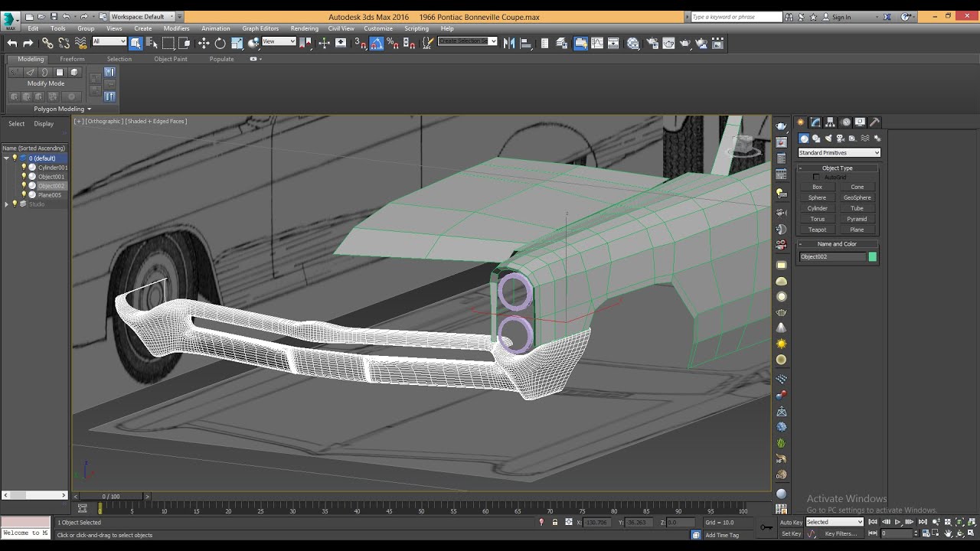
Task: Select the Move transform tool
Action: tap(204, 44)
